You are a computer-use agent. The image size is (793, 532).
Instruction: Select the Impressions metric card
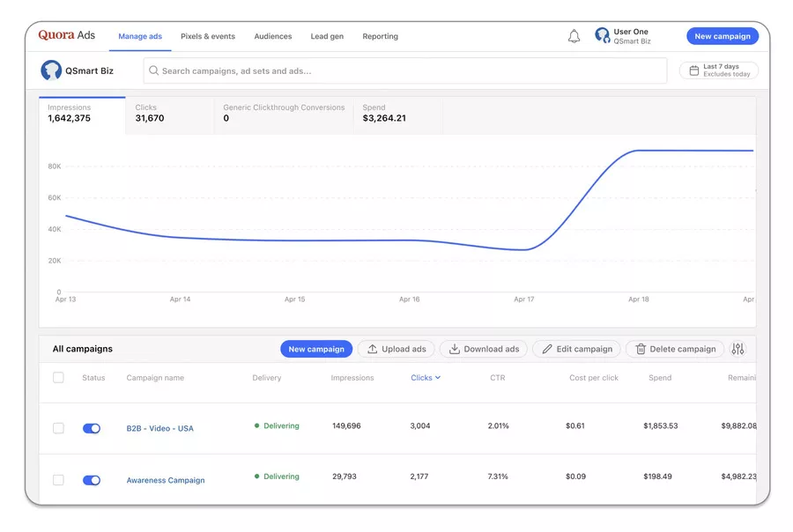coord(81,114)
